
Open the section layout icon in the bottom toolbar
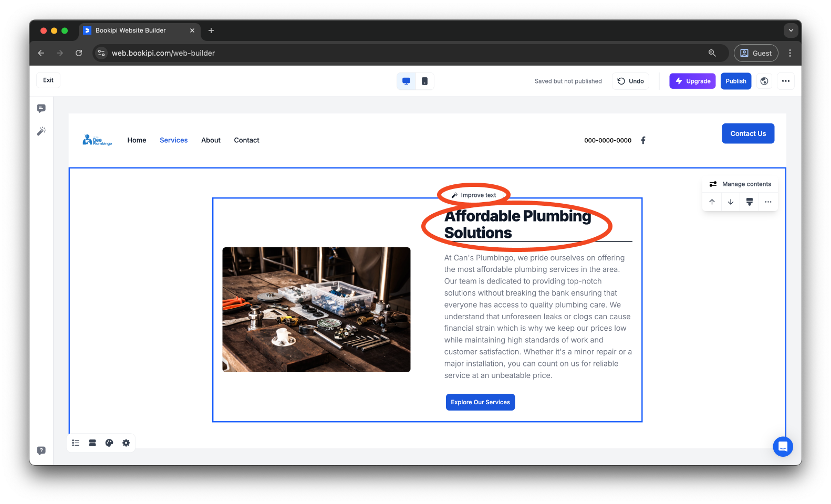pos(92,443)
